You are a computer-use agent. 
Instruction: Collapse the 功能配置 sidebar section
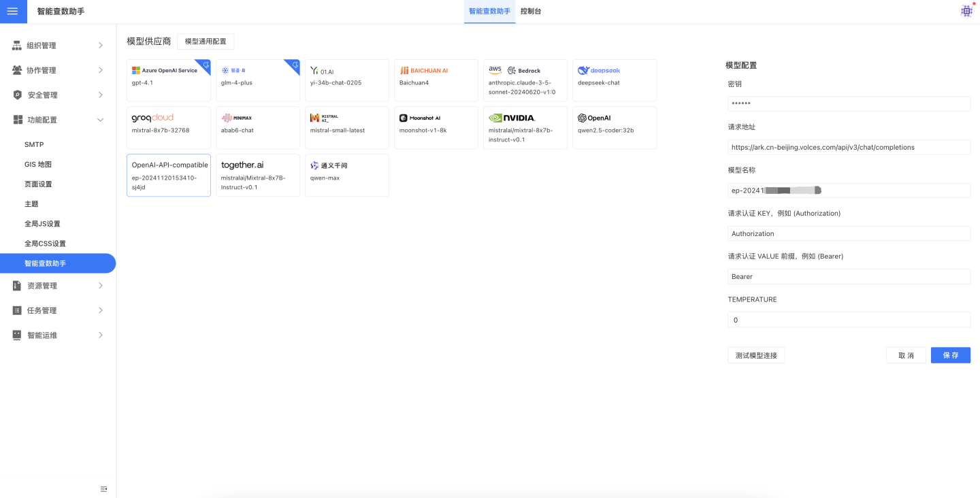(58, 120)
